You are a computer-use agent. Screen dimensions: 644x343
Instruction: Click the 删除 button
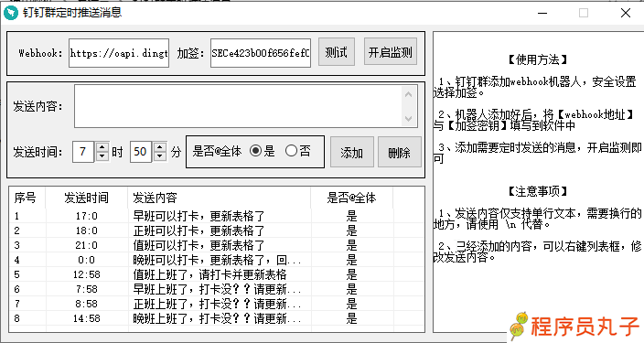pos(399,153)
